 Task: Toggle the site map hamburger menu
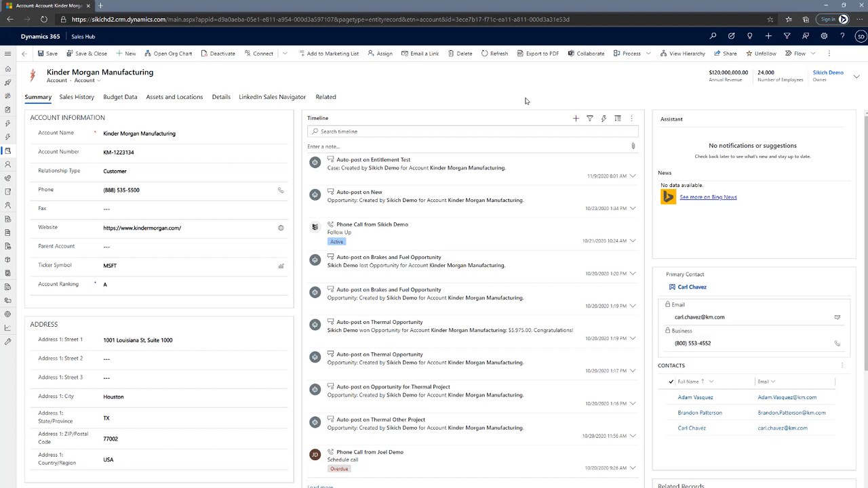(x=7, y=54)
